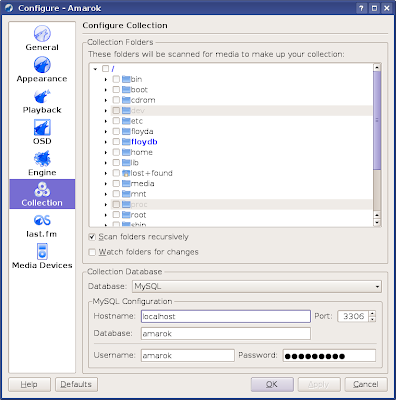Open the OSD settings icon
The image size is (396, 400).
pyautogui.click(x=42, y=127)
